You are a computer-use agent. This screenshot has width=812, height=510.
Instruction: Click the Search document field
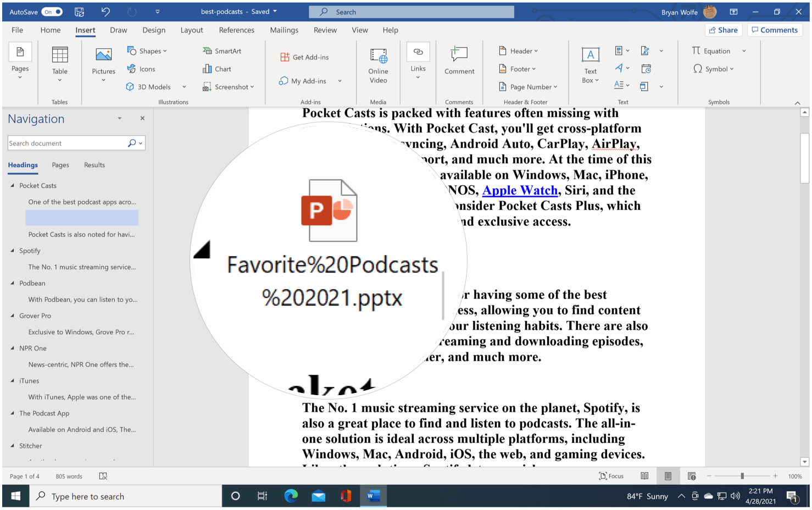click(x=76, y=143)
